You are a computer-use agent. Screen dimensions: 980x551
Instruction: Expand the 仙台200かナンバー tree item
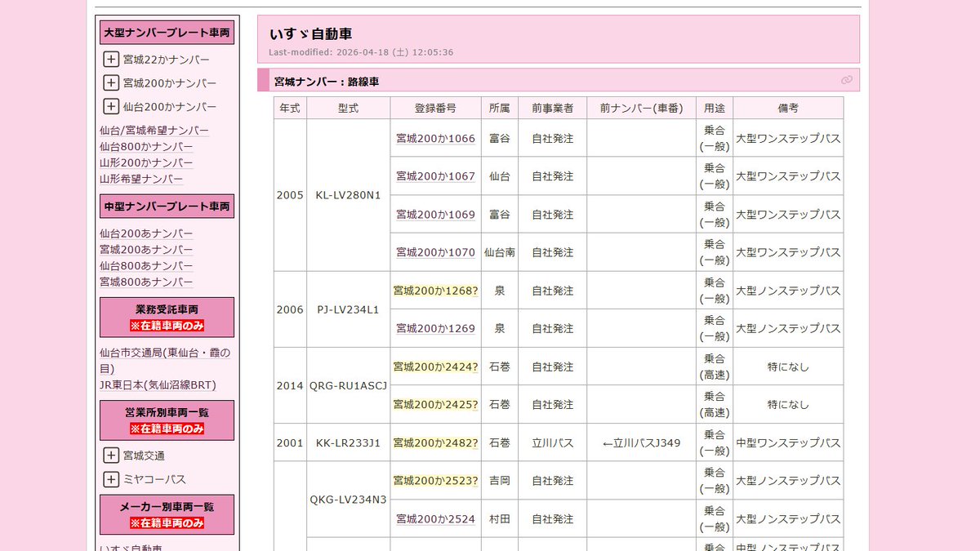coord(111,106)
